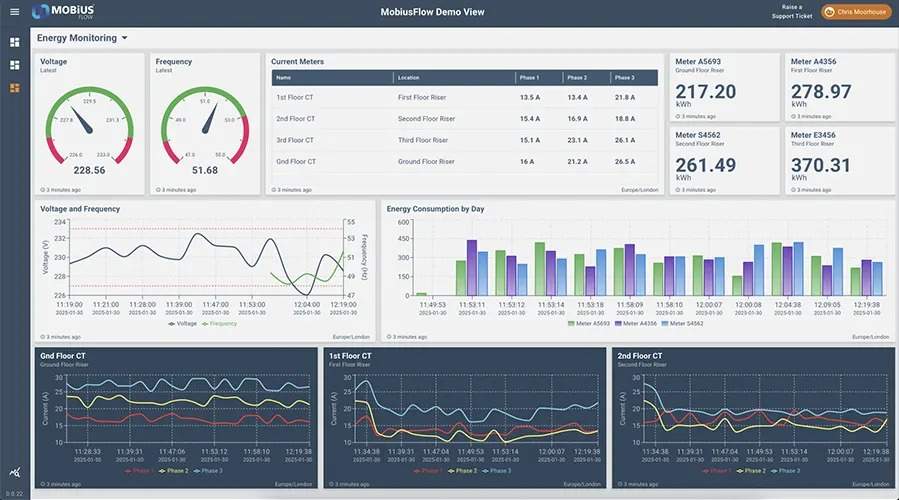
Task: Select the second dashboard icon in sidebar
Action: coord(15,65)
